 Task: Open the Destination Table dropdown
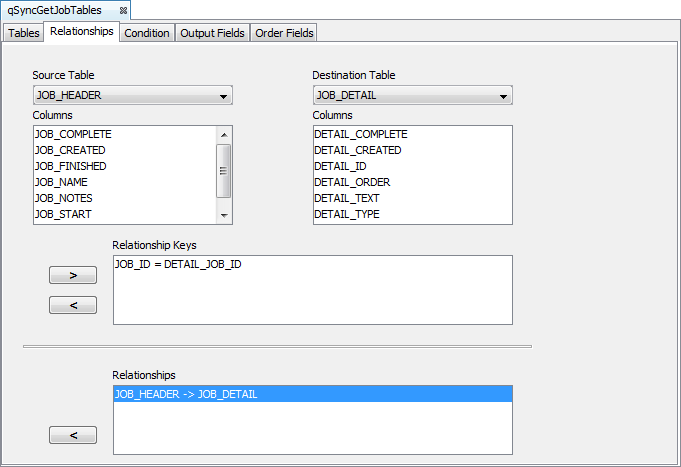pos(412,96)
